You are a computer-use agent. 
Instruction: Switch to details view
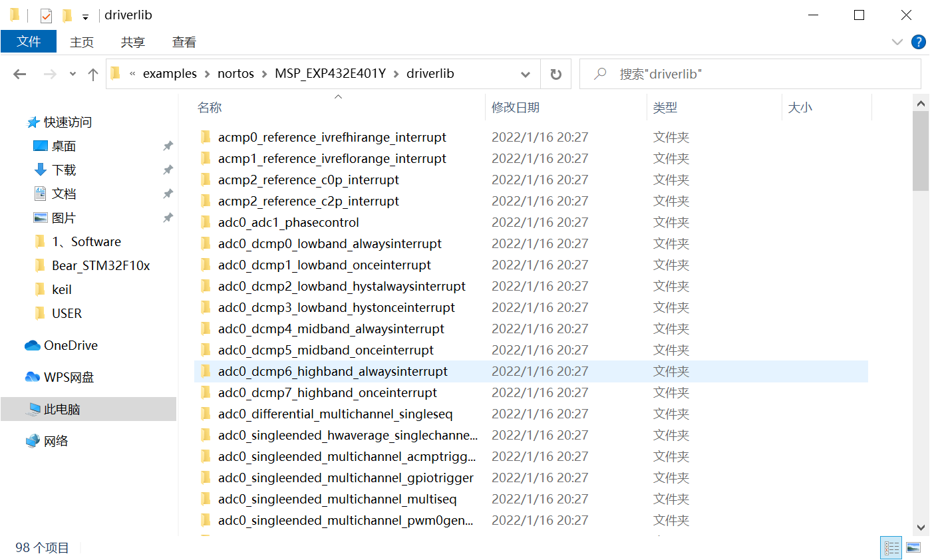891,547
